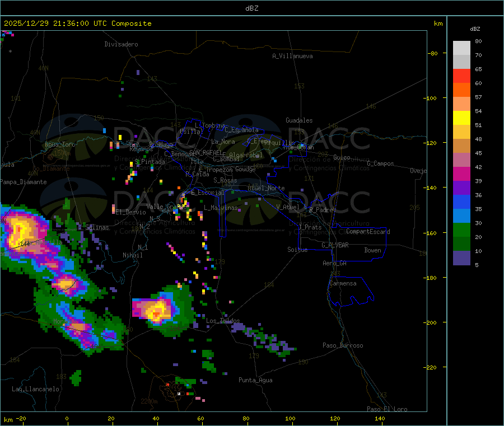
Task: Click the Pampa_Diamante label
Action: [x=24, y=182]
